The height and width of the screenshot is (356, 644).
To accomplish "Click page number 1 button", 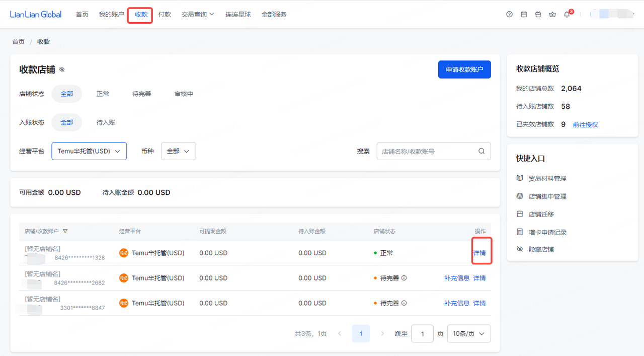I will coord(361,333).
